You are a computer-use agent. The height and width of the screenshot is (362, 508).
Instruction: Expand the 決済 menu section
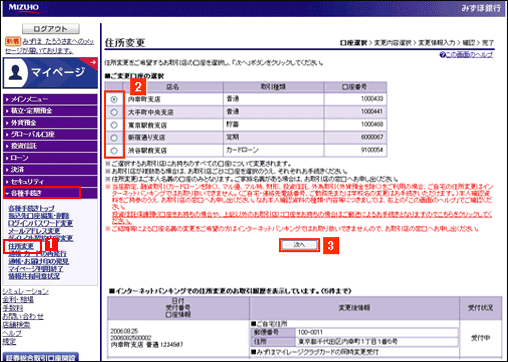[x=50, y=170]
